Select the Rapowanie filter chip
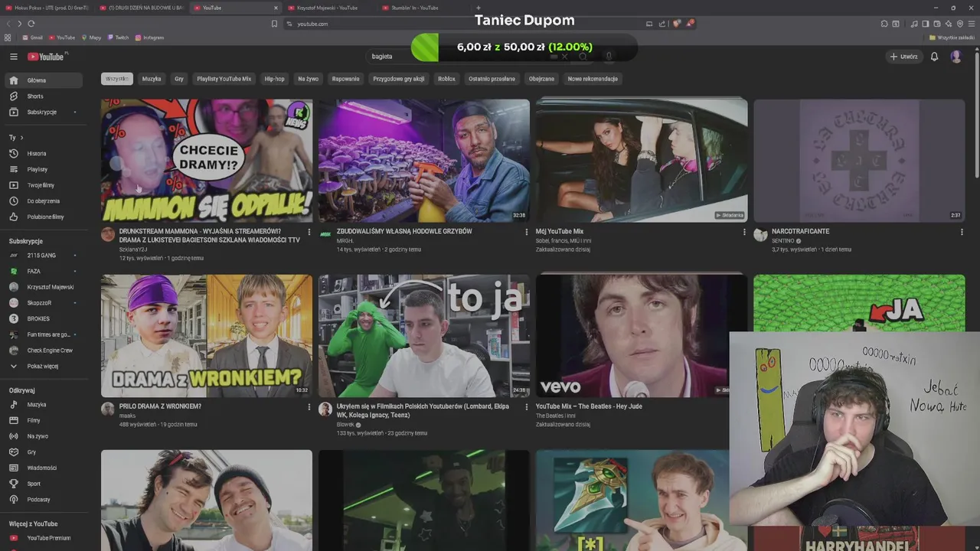This screenshot has height=551, width=980. (x=345, y=79)
